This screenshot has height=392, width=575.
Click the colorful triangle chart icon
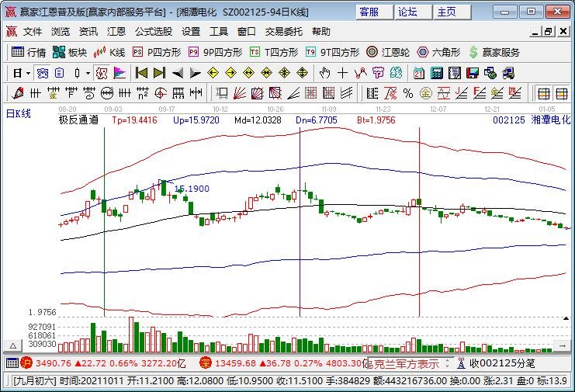point(120,73)
